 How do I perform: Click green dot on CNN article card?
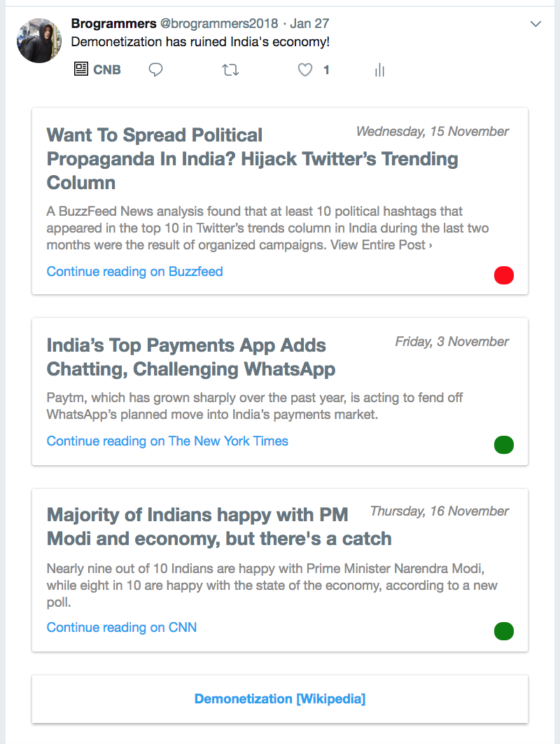503,631
